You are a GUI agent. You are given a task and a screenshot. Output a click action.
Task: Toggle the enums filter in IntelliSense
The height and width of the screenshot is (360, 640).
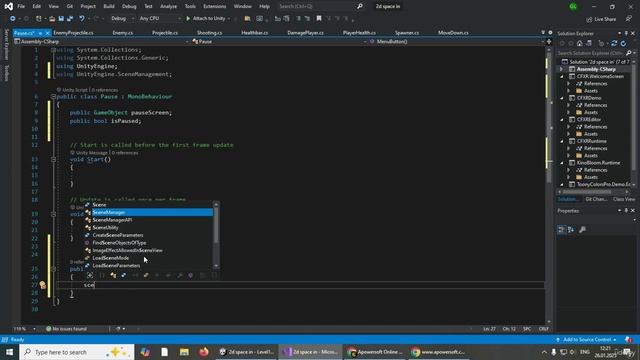(x=146, y=276)
